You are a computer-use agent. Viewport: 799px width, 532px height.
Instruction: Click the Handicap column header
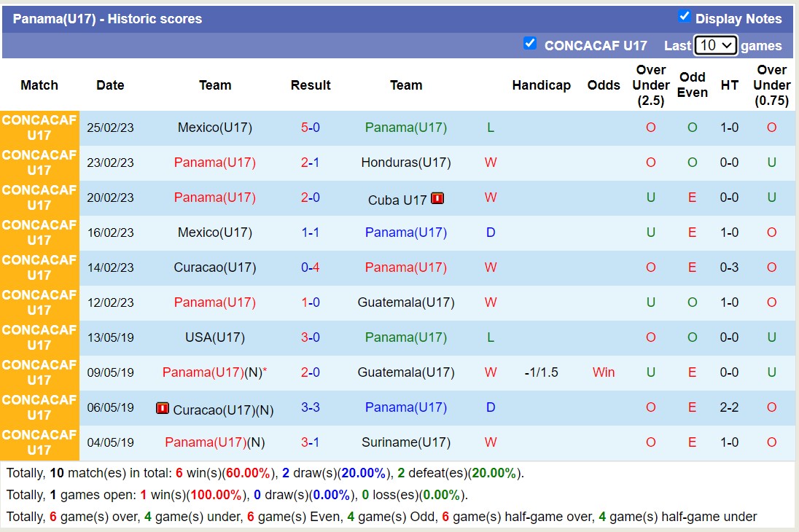[541, 85]
